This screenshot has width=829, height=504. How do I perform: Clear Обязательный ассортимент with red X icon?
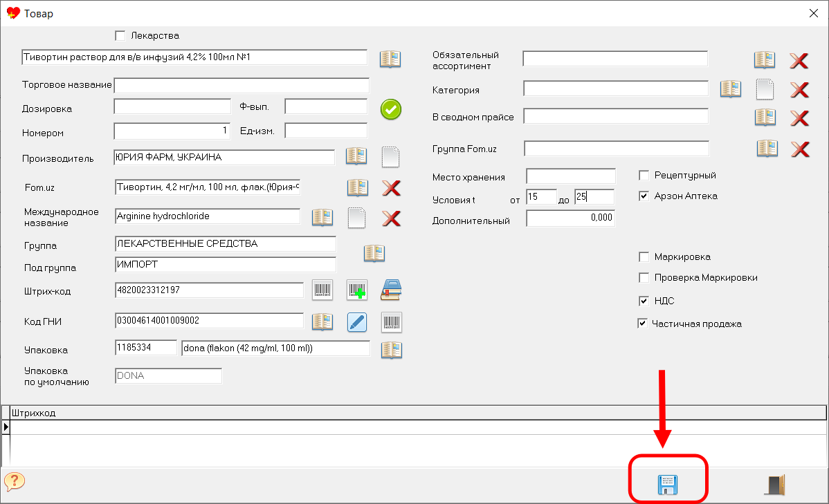point(799,61)
